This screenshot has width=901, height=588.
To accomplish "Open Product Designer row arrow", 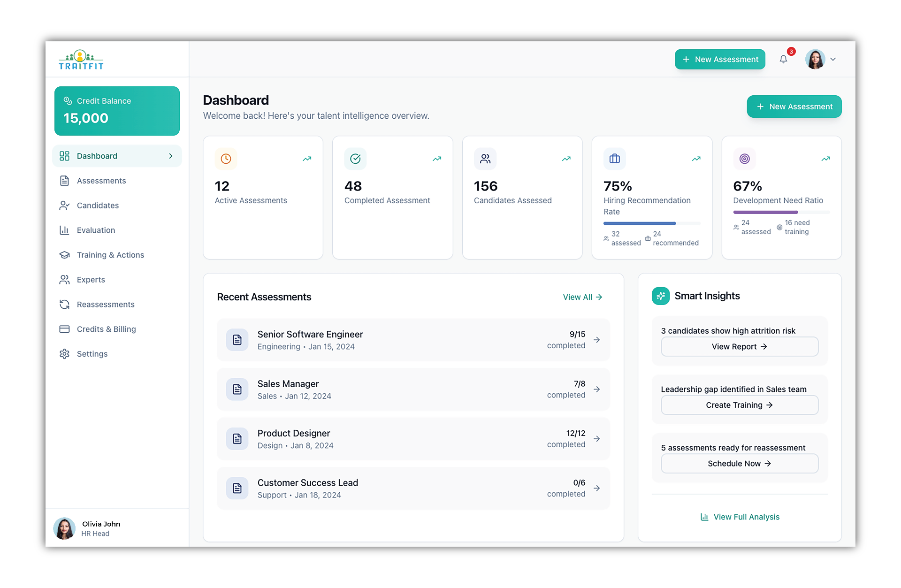I will pos(597,439).
